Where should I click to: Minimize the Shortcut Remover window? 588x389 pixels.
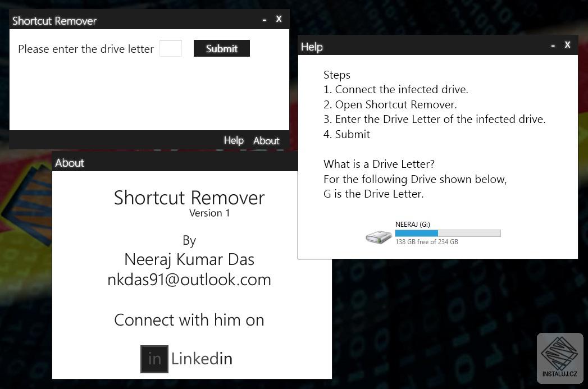point(264,19)
